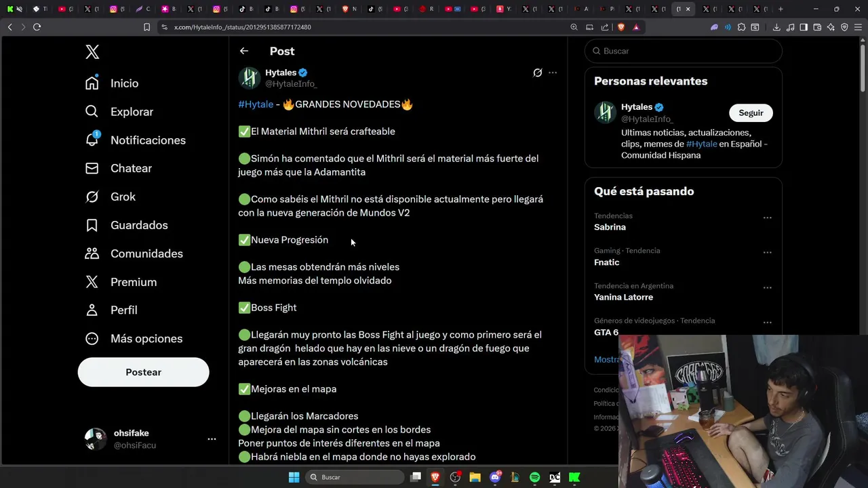Open the Brave Rewards triangle icon
Viewport: 868px width, 488px height.
[x=636, y=27]
